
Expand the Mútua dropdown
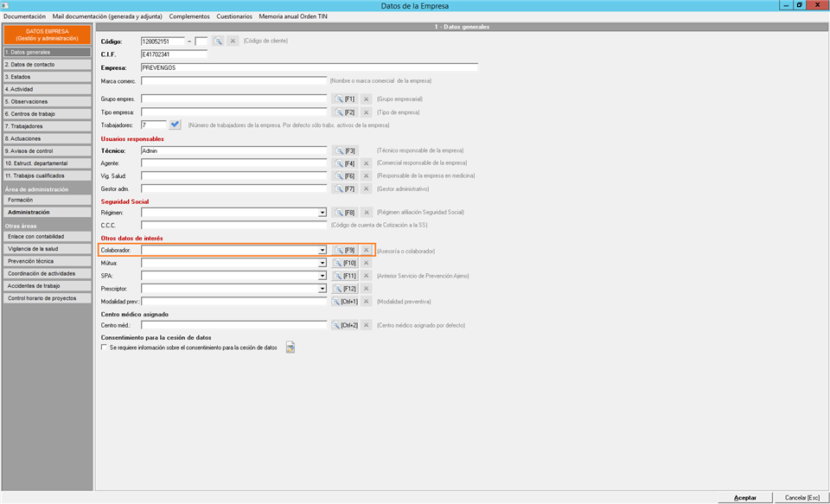322,263
